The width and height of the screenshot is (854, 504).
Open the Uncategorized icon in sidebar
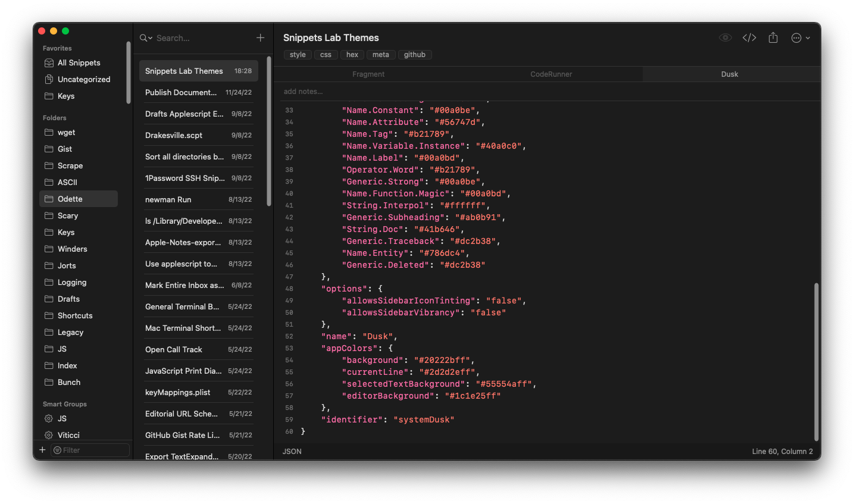pyautogui.click(x=49, y=80)
